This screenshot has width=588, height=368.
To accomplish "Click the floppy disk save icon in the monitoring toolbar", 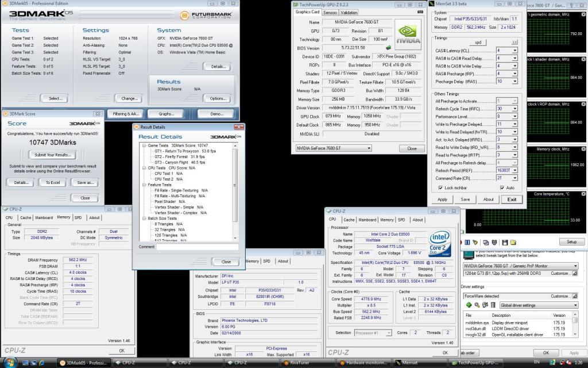I will (x=505, y=243).
